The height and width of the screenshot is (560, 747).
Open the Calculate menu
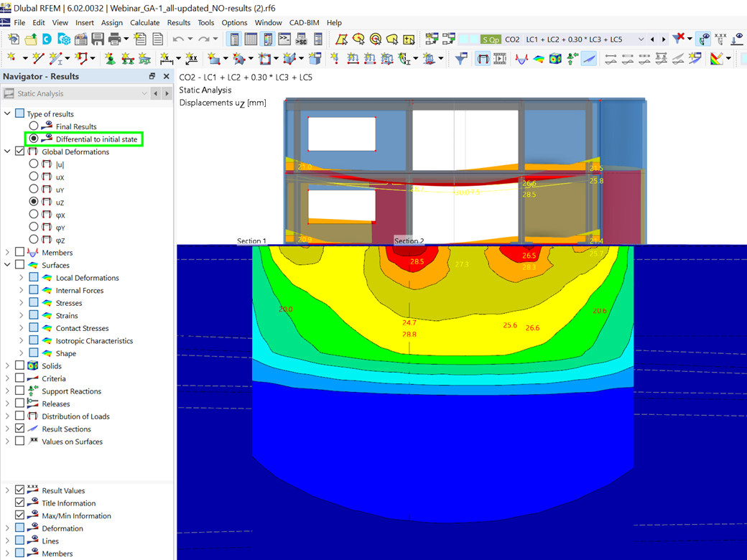145,22
